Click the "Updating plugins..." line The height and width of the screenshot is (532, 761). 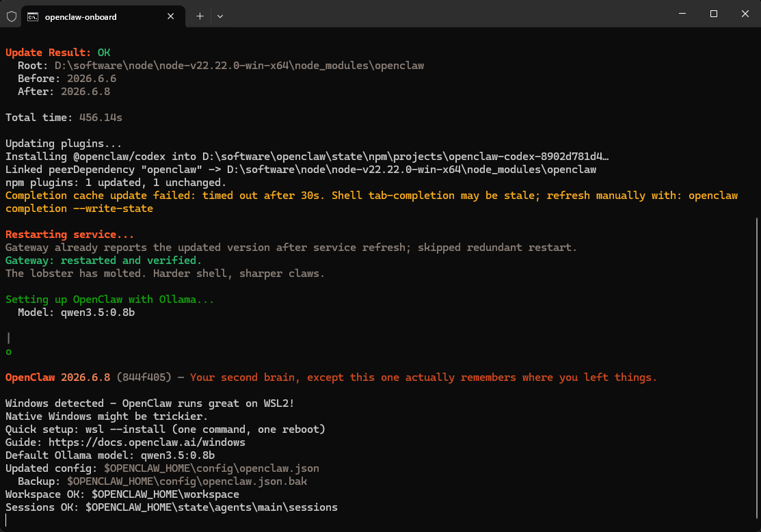pyautogui.click(x=64, y=144)
